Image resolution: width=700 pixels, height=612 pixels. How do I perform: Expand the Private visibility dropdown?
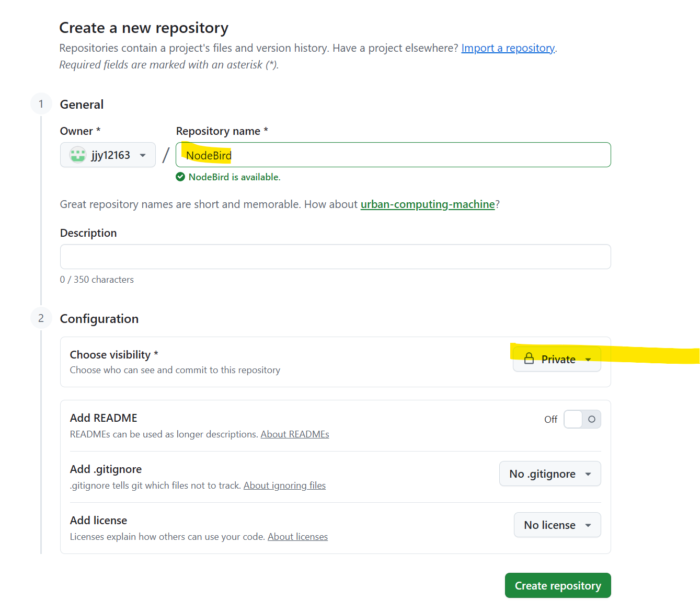(557, 359)
